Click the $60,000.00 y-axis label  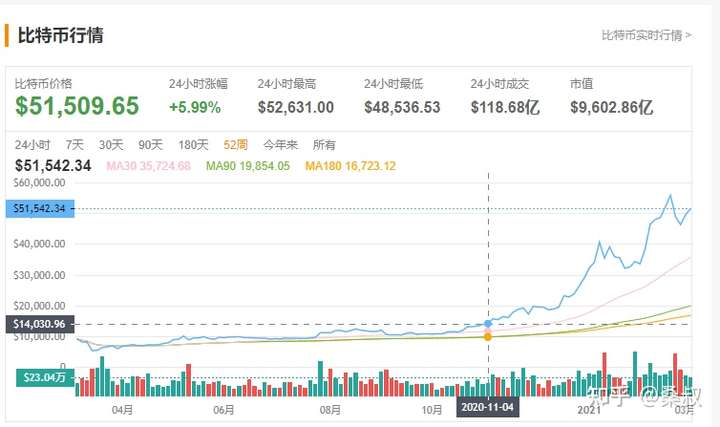(x=39, y=183)
